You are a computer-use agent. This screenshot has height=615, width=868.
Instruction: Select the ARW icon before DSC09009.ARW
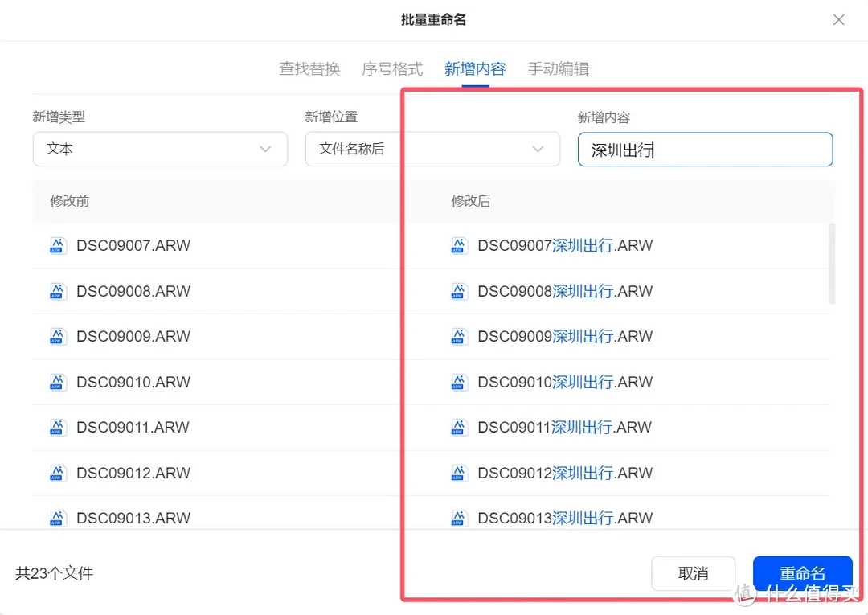[57, 336]
